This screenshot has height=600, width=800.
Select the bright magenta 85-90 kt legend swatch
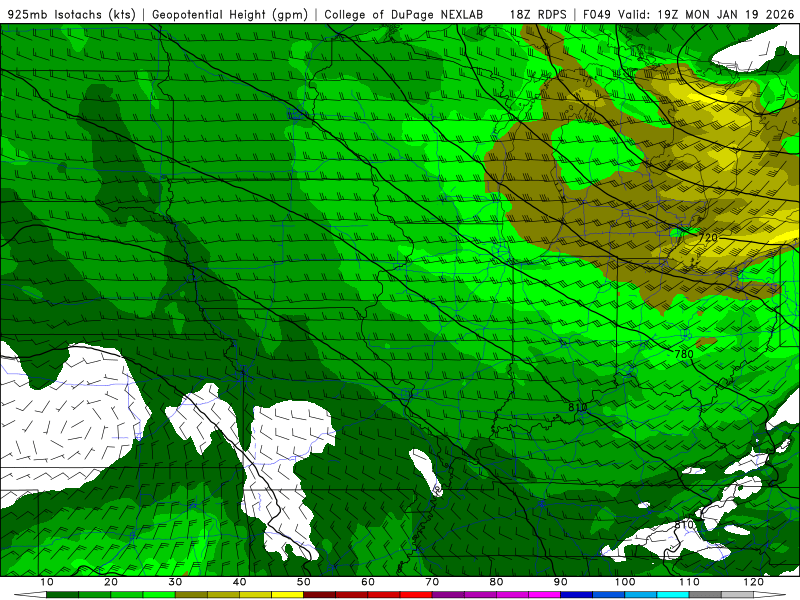[x=544, y=595]
